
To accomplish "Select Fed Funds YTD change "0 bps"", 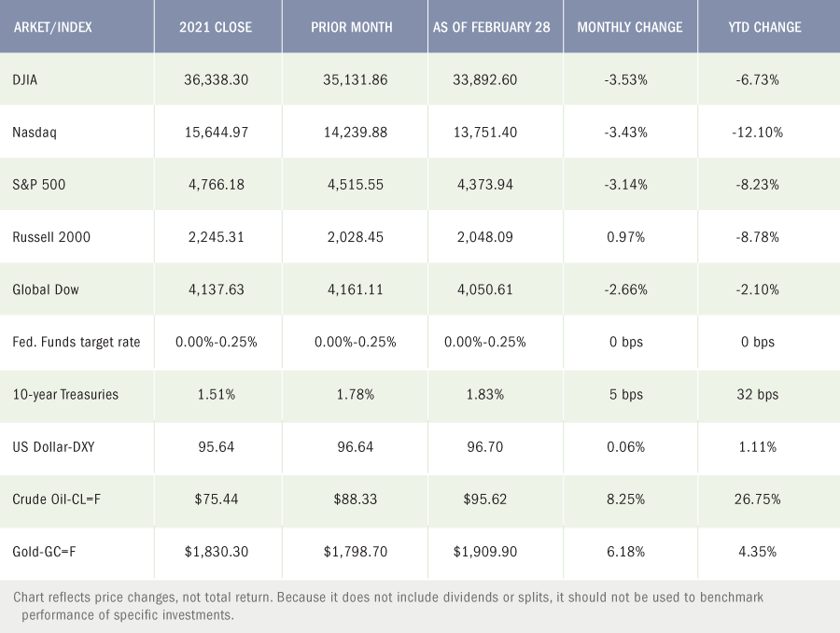I will pyautogui.click(x=758, y=342).
